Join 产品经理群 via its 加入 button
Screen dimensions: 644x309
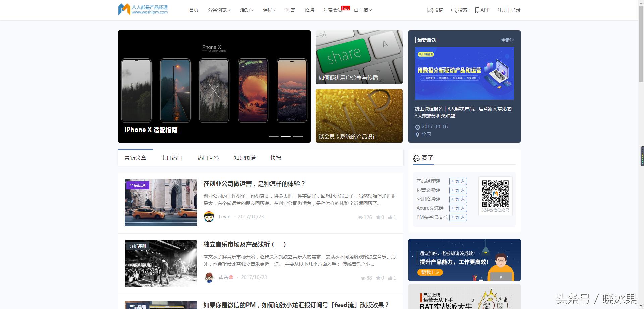[458, 181]
